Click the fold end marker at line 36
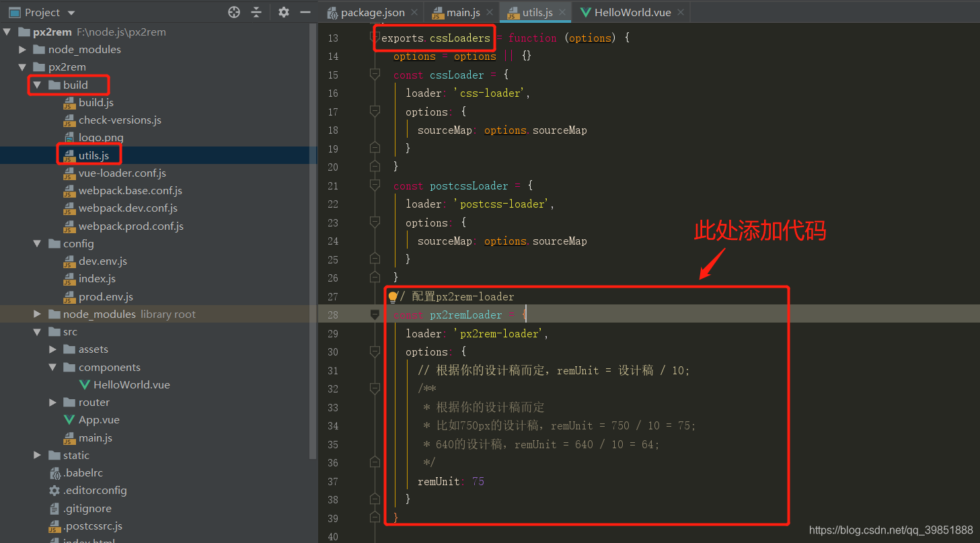 (375, 462)
